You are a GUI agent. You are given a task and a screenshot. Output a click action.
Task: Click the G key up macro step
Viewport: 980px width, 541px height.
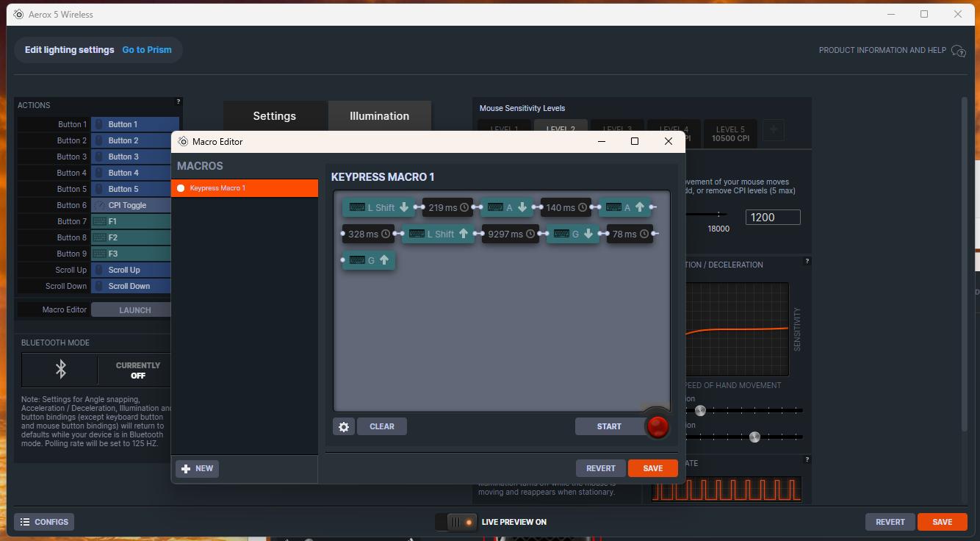pyautogui.click(x=369, y=260)
